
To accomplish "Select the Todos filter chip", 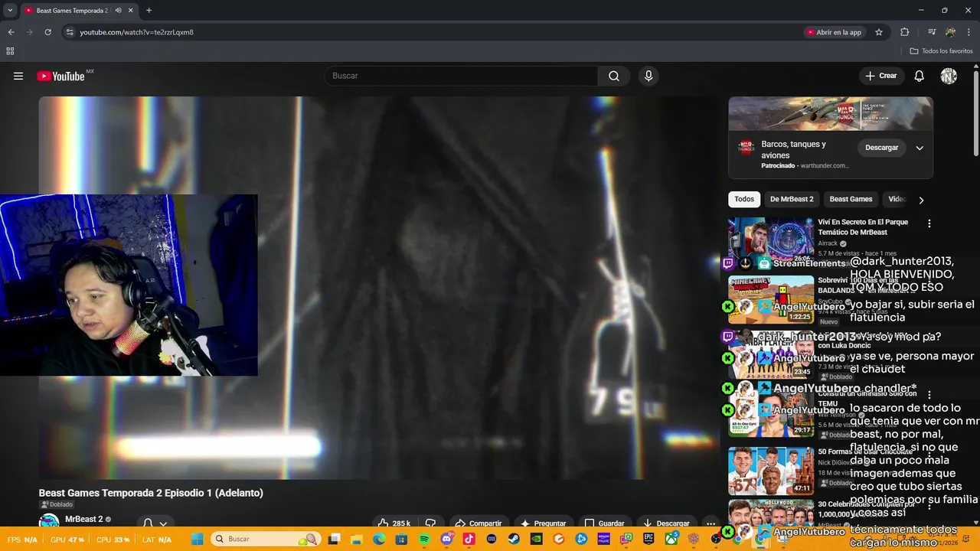I will click(x=744, y=199).
